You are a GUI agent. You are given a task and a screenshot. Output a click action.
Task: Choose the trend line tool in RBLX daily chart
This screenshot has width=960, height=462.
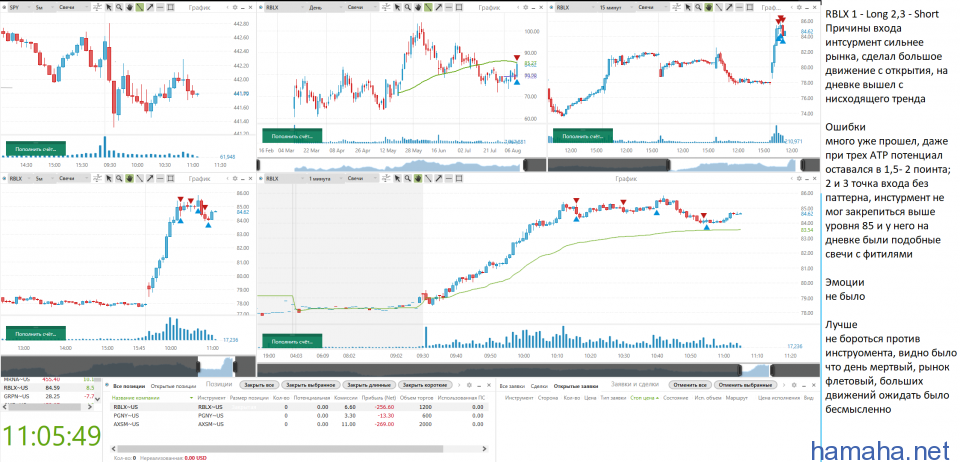(x=429, y=7)
